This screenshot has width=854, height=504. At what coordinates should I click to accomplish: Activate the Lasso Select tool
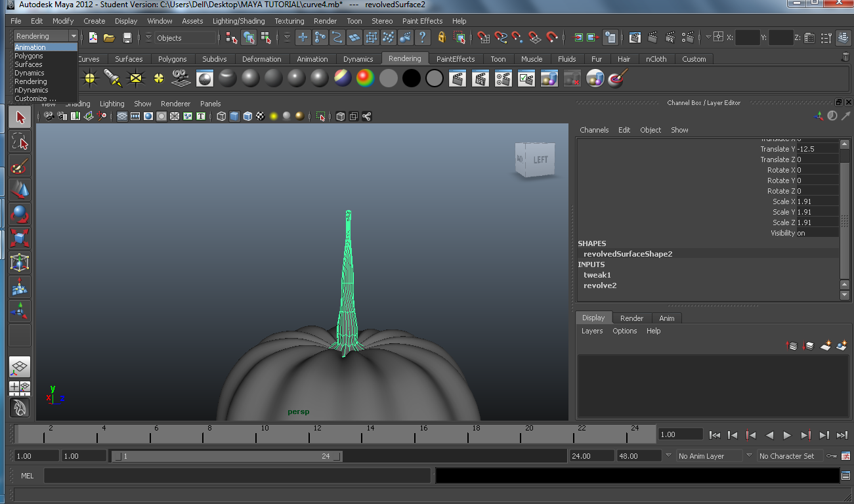[20, 142]
